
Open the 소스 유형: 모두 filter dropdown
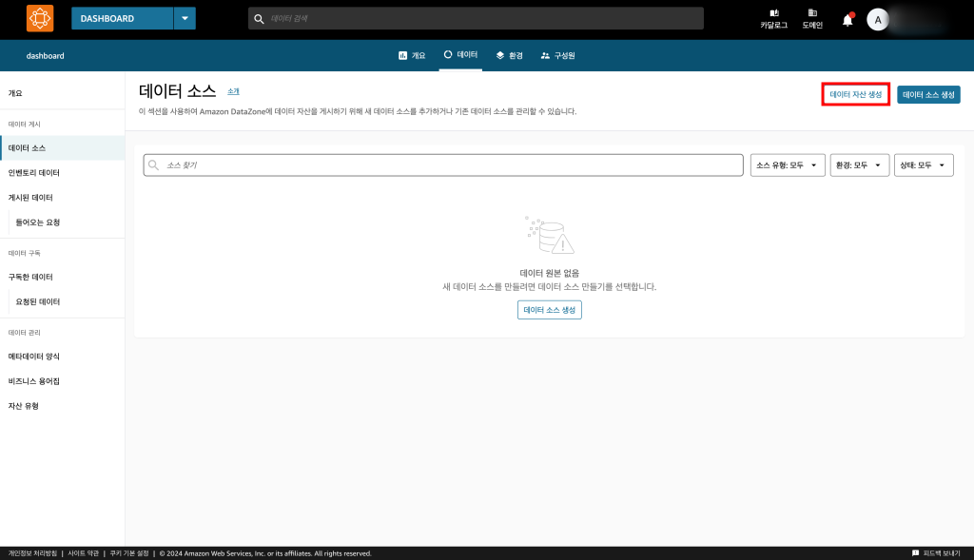[x=787, y=165]
